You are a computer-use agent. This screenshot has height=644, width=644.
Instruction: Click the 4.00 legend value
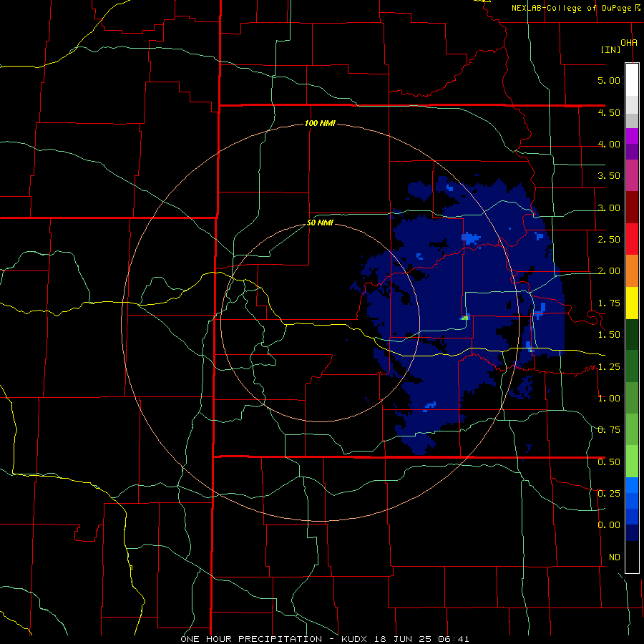click(609, 144)
